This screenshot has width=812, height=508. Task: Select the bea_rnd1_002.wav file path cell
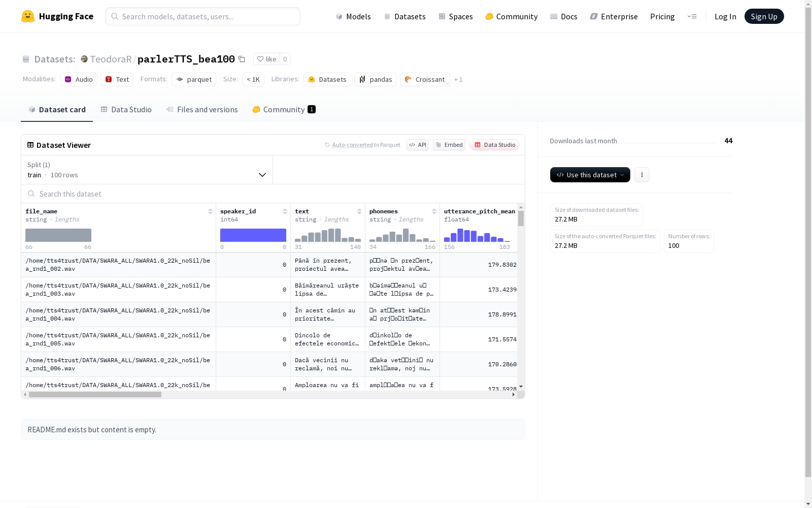[x=118, y=265]
